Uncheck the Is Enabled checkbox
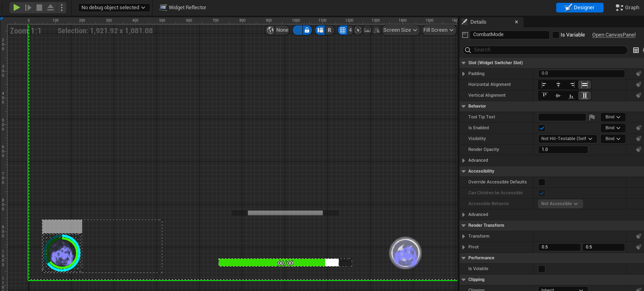644x291 pixels. 542,128
